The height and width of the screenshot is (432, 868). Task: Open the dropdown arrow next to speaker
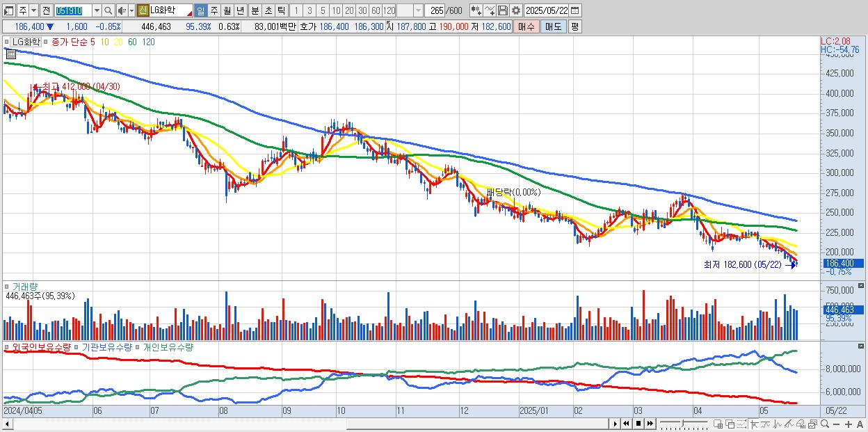point(131,10)
